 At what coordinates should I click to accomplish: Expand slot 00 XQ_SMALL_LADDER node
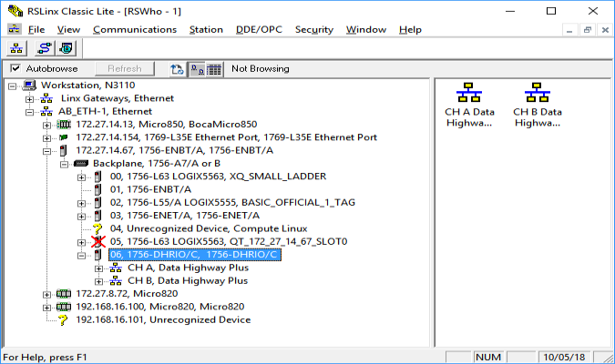point(81,177)
